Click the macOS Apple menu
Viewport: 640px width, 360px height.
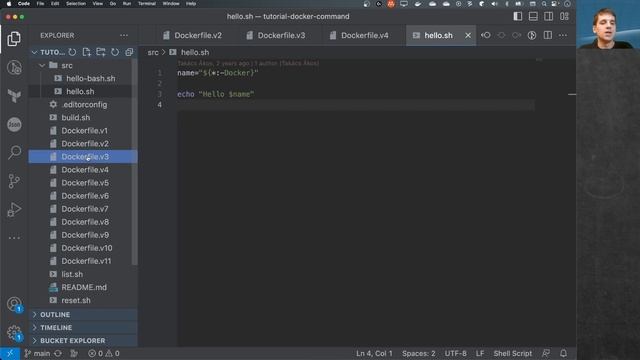click(x=9, y=4)
